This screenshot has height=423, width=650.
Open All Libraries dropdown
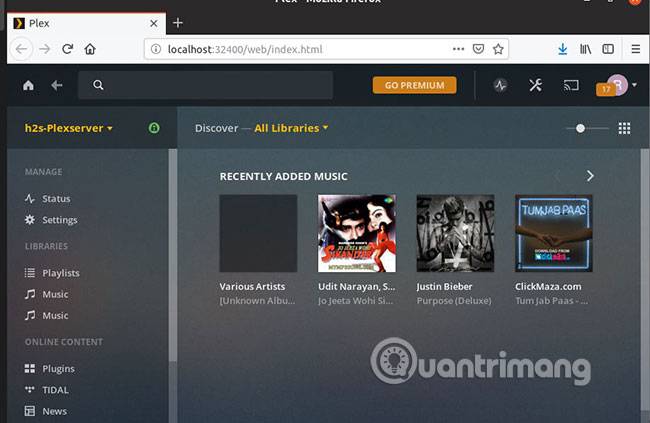point(291,128)
